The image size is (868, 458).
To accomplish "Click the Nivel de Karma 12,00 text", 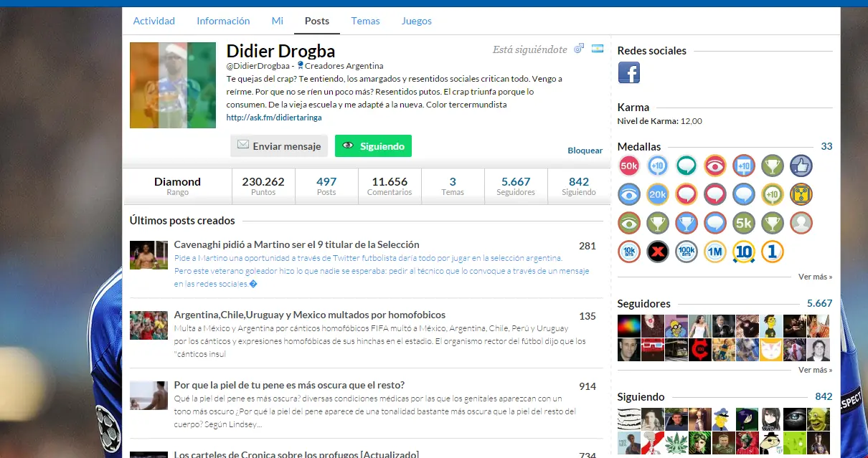I will 660,121.
